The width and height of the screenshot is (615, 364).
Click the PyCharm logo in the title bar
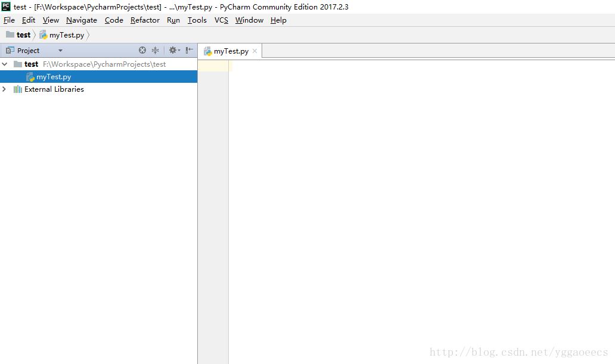click(6, 7)
